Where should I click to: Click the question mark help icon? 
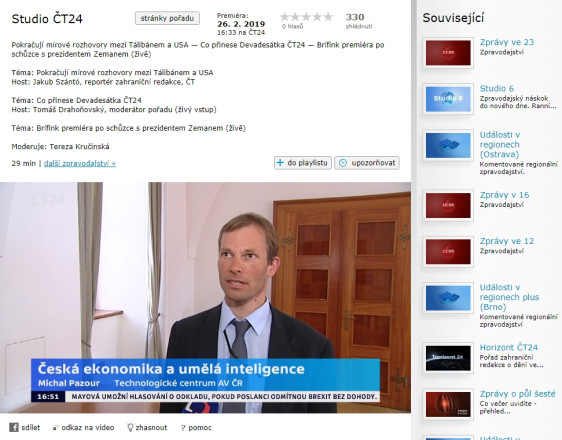pyautogui.click(x=183, y=428)
